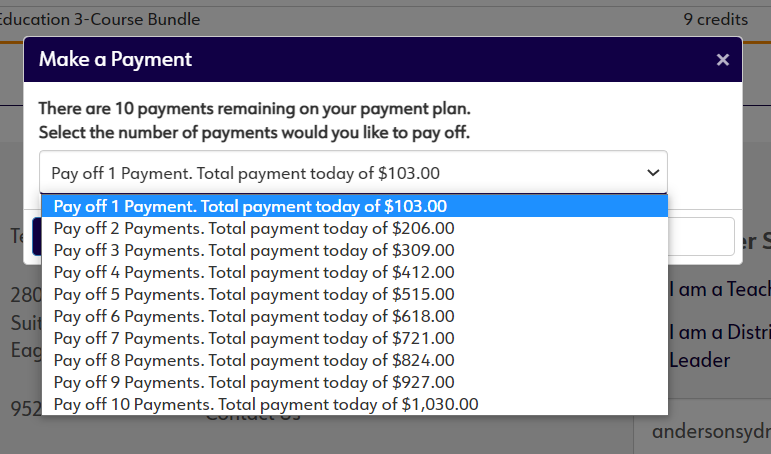The image size is (771, 454).
Task: Choose Pay off 2 Payments totaling $206.00
Action: 254,228
